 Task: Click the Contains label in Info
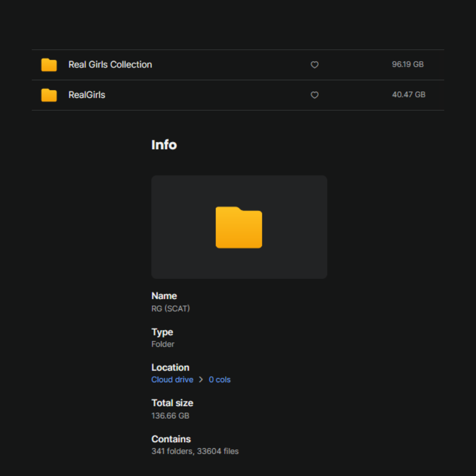coord(171,439)
